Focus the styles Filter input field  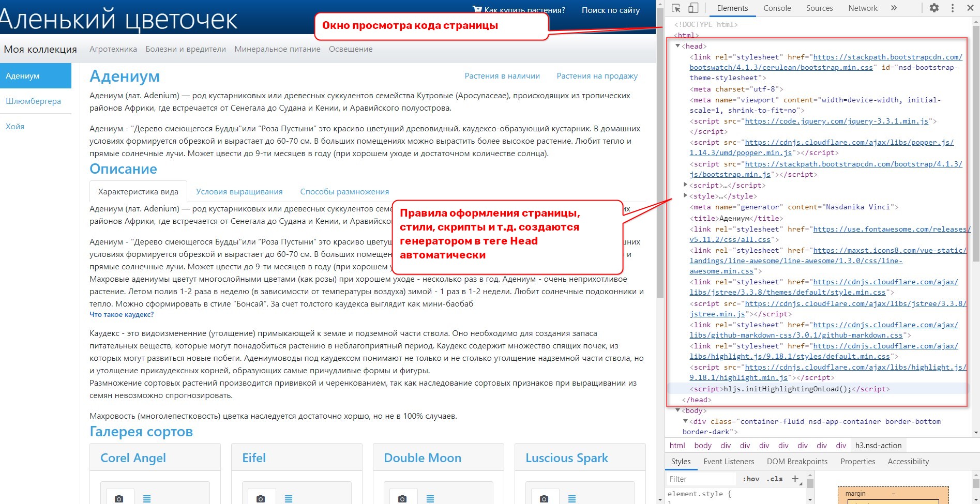click(702, 479)
